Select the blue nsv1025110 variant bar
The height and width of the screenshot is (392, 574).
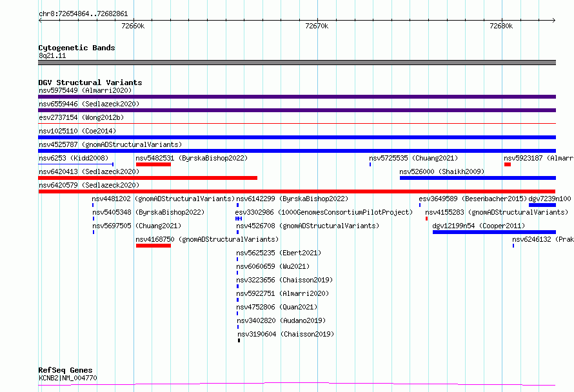297,137
